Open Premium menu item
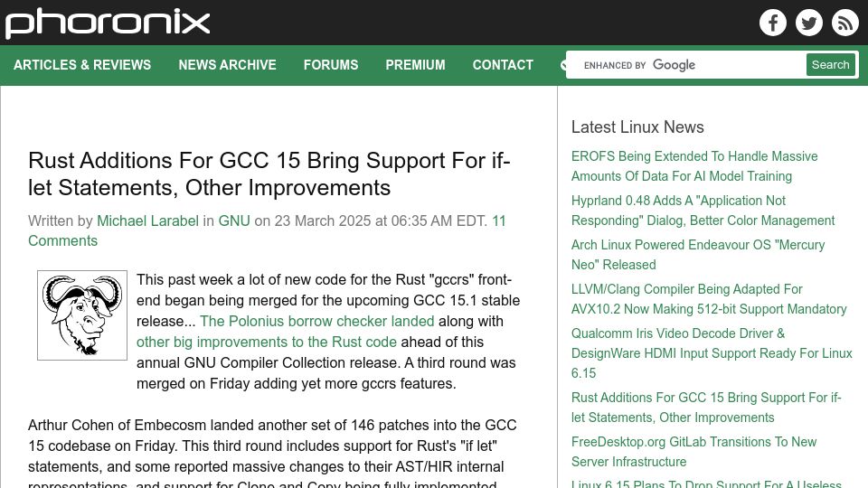The width and height of the screenshot is (868, 488). 415,65
